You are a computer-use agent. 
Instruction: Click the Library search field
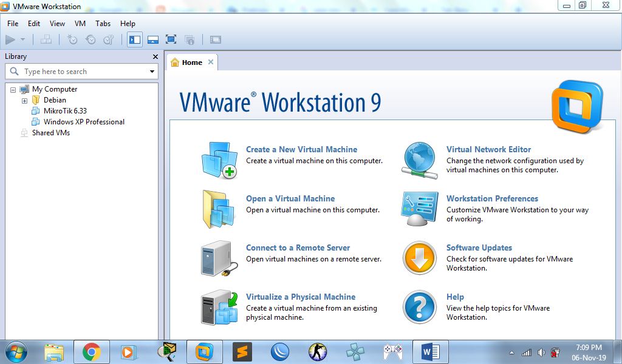[x=79, y=71]
